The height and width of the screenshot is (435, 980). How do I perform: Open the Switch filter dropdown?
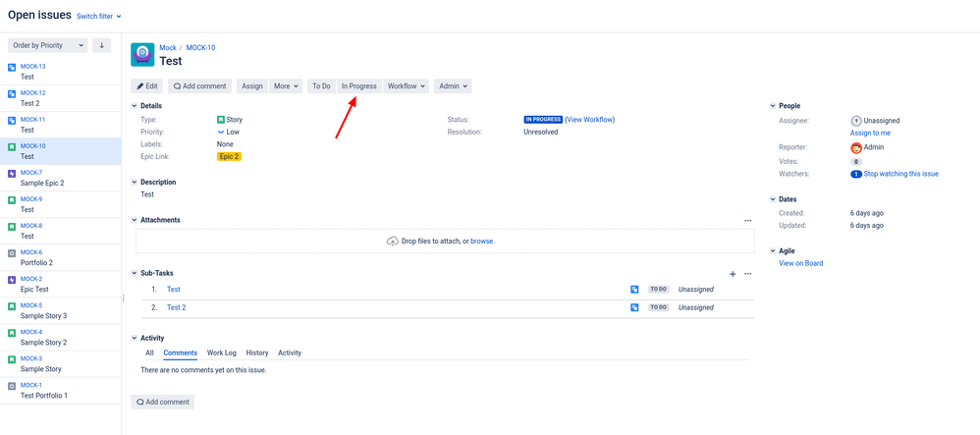[99, 17]
